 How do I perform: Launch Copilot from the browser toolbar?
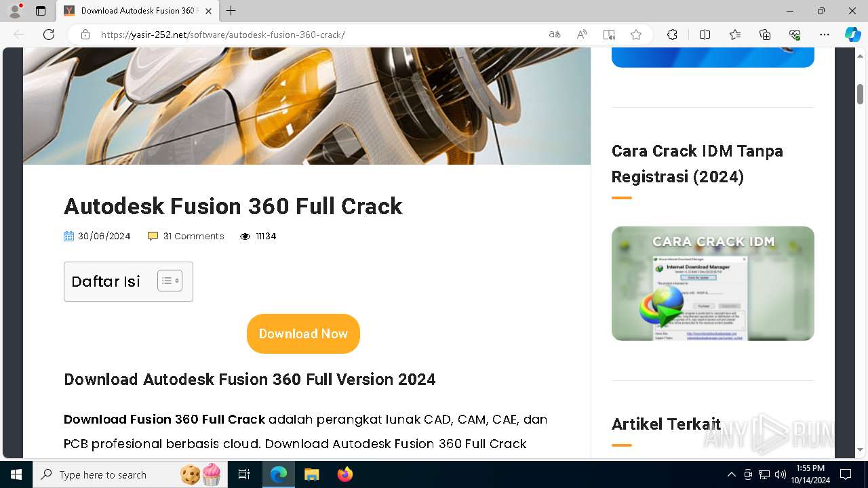coord(852,35)
